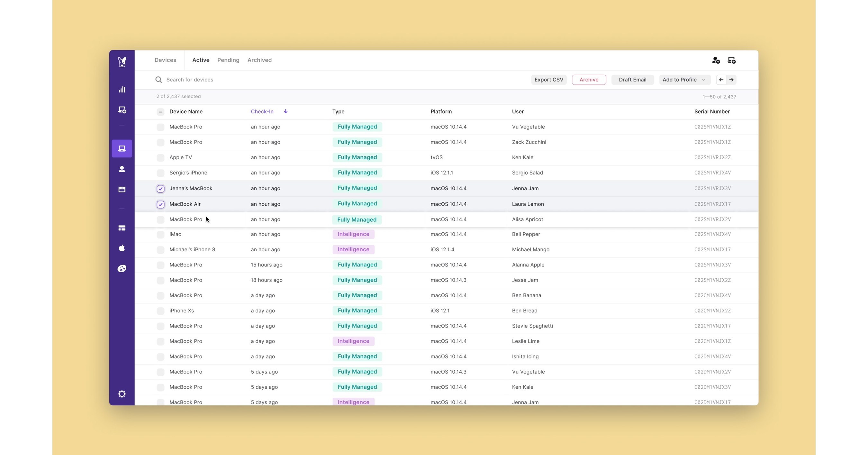Deselect the MacBook Air checkbox
The width and height of the screenshot is (868, 455).
160,204
